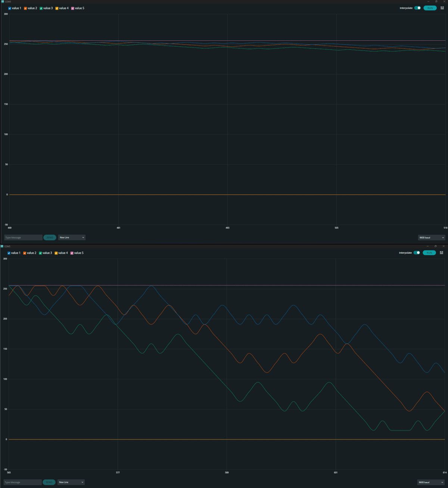The height and width of the screenshot is (488, 448).
Task: Click the x-axis label 614
Action: coord(445,473)
